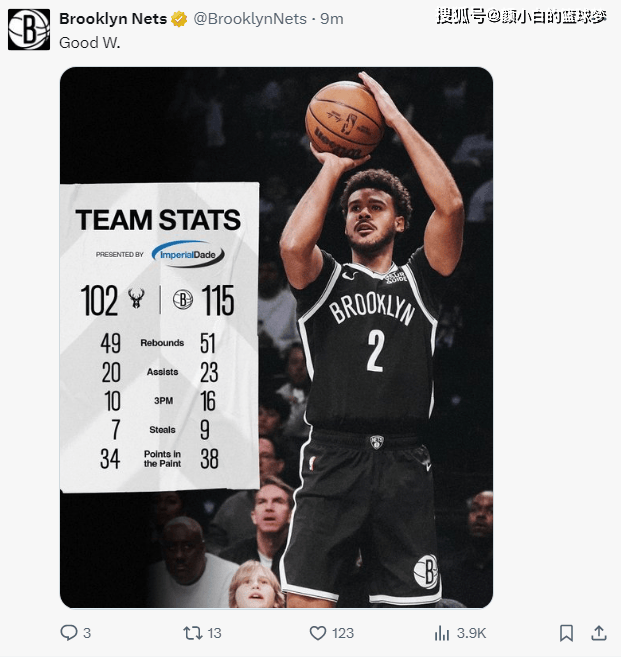The height and width of the screenshot is (658, 621).
Task: View analytics via bar chart icon
Action: [442, 633]
